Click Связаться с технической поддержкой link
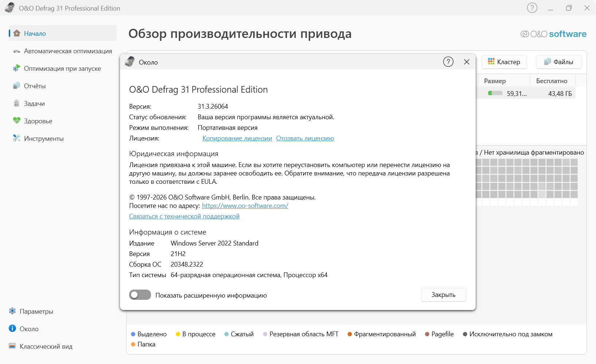 184,216
